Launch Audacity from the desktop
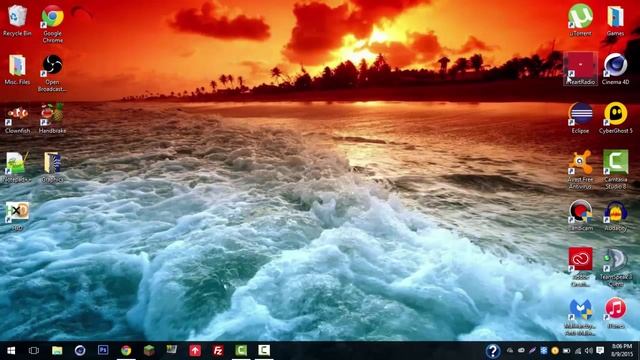 click(x=616, y=216)
